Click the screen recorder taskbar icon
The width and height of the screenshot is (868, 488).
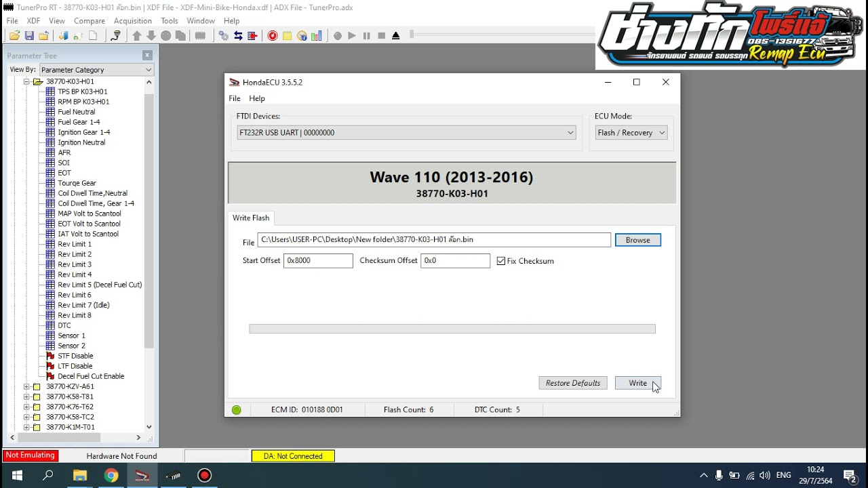coord(205,475)
